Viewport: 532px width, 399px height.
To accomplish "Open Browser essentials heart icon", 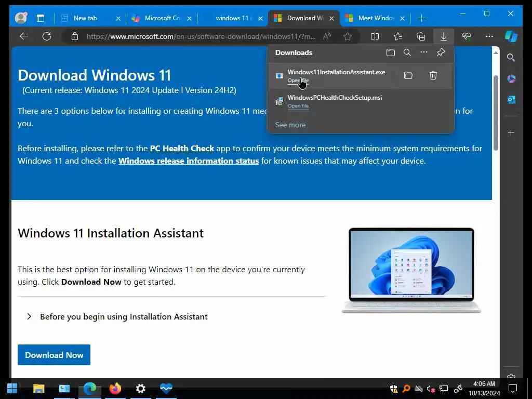I will (x=467, y=36).
